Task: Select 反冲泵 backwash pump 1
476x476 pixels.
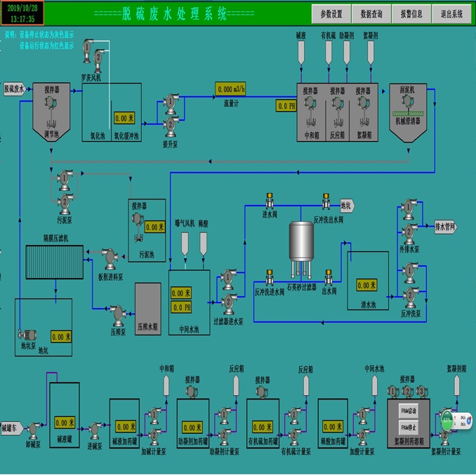Action: 410,272
